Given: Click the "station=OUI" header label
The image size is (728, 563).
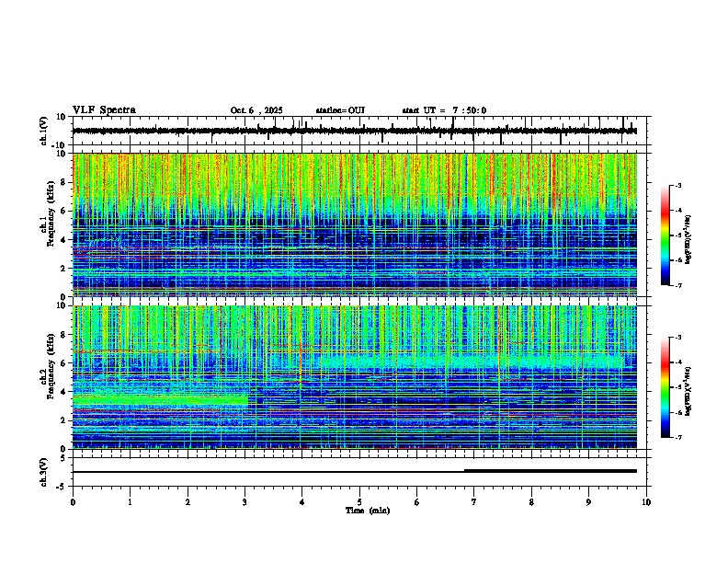Looking at the screenshot, I should click(x=340, y=110).
